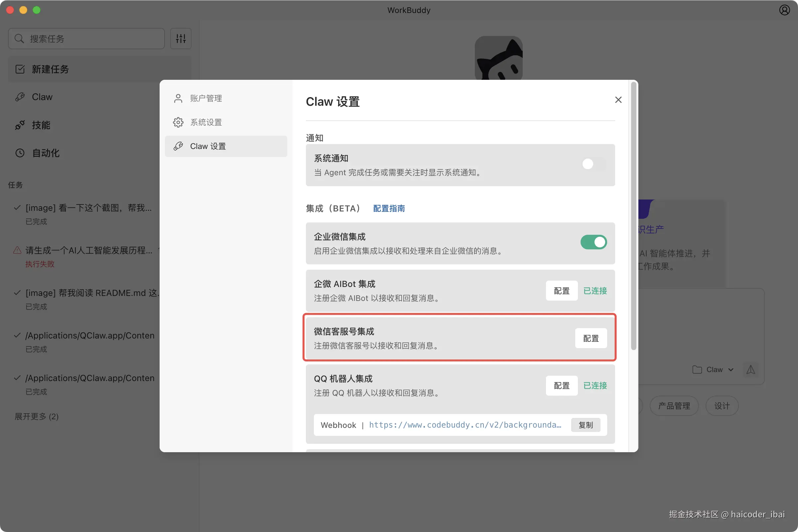Open the failed AI人工智能发展历程 task
This screenshot has height=532, width=798.
click(x=89, y=251)
